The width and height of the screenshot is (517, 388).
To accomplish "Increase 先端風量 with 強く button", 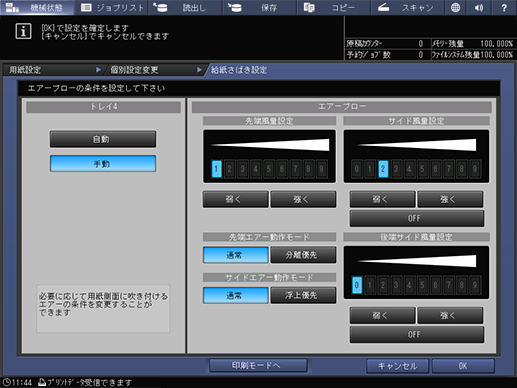I will [303, 199].
